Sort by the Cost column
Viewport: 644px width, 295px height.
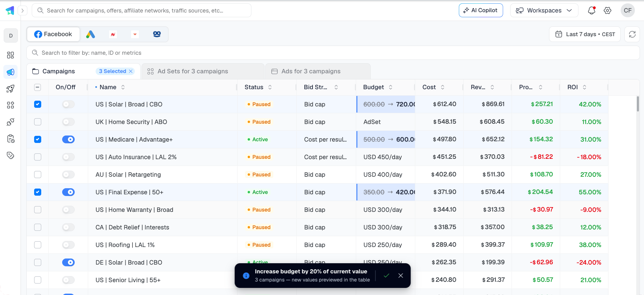(x=443, y=87)
